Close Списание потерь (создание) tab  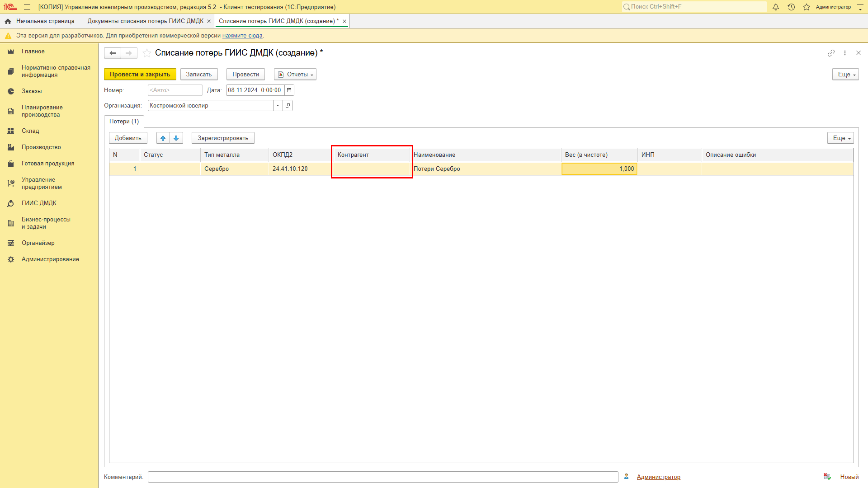click(344, 21)
